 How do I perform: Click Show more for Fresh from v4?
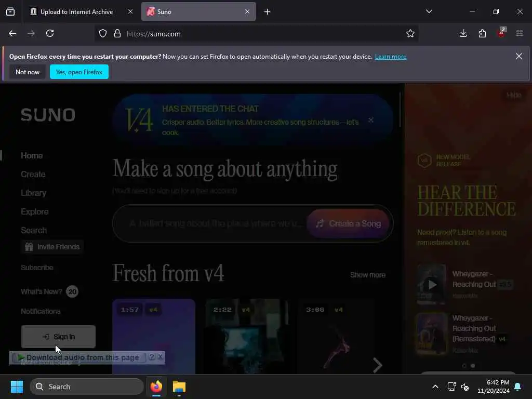(x=368, y=275)
